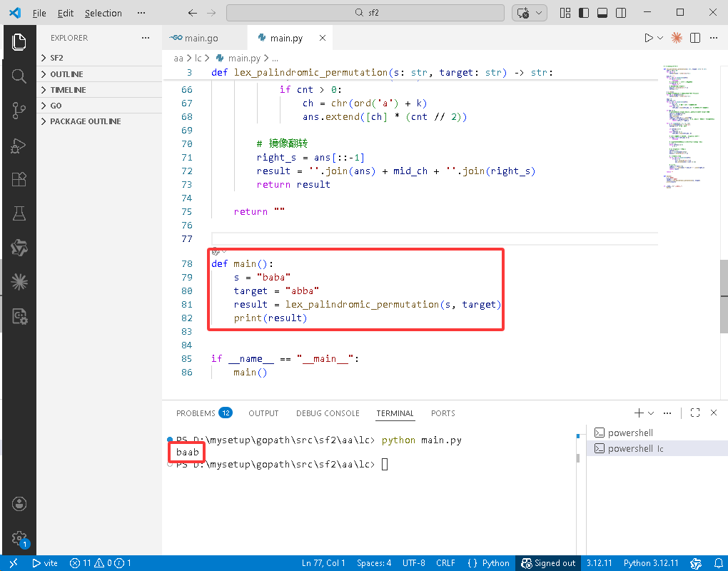The image size is (728, 571).
Task: Open the Testing flask view
Action: click(19, 213)
